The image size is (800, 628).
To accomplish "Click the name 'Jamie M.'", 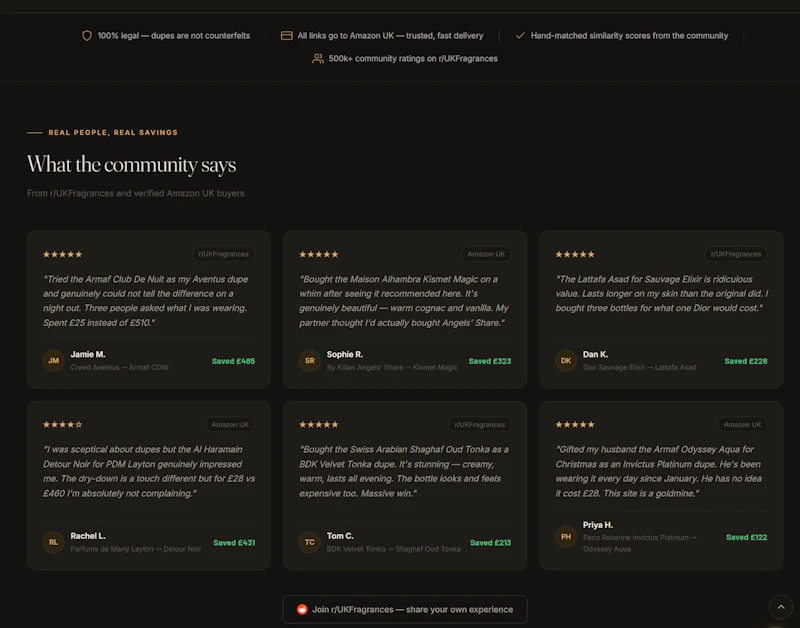I will pos(88,355).
